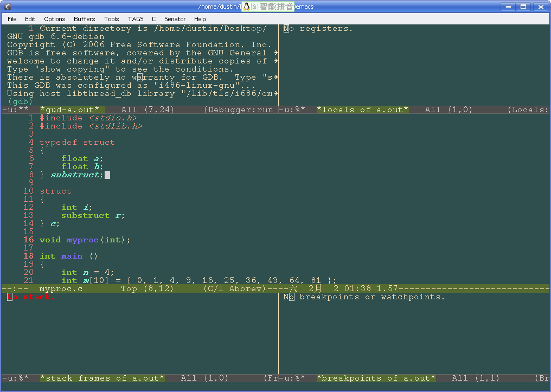Click the '#include <stdio.h>' line
Screen dimensions: 551x392
[x=88, y=118]
